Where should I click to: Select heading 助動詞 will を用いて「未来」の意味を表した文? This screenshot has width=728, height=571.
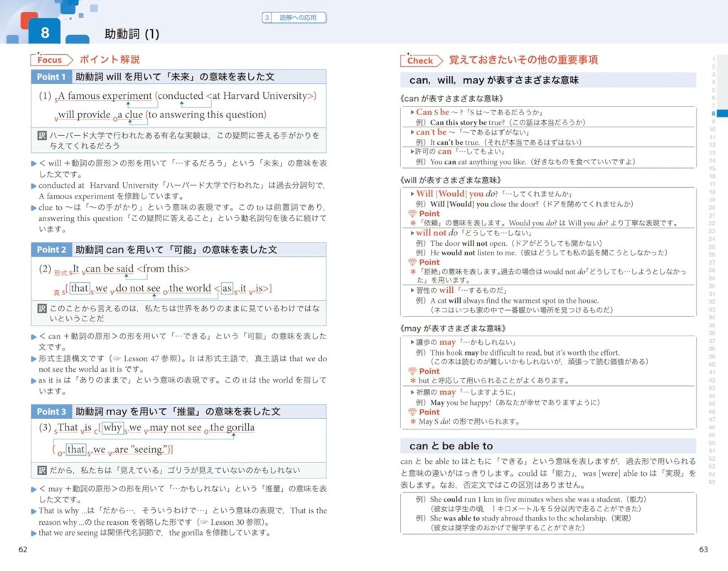pyautogui.click(x=175, y=77)
